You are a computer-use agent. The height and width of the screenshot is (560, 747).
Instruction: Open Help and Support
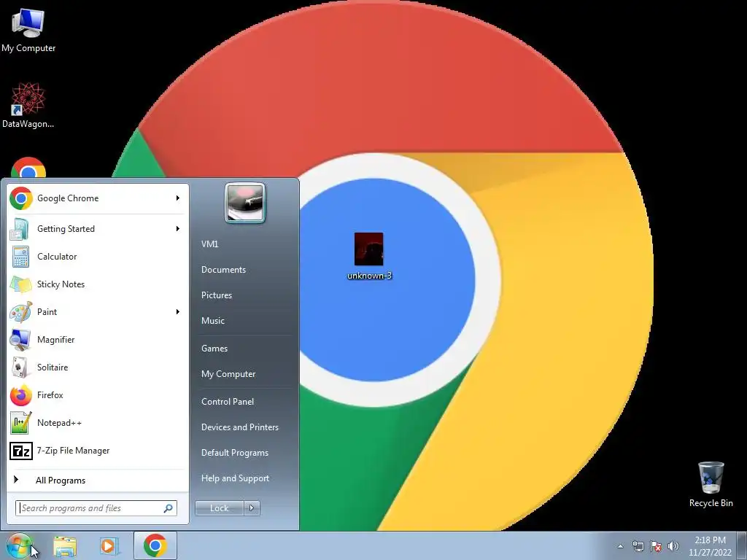click(x=235, y=478)
